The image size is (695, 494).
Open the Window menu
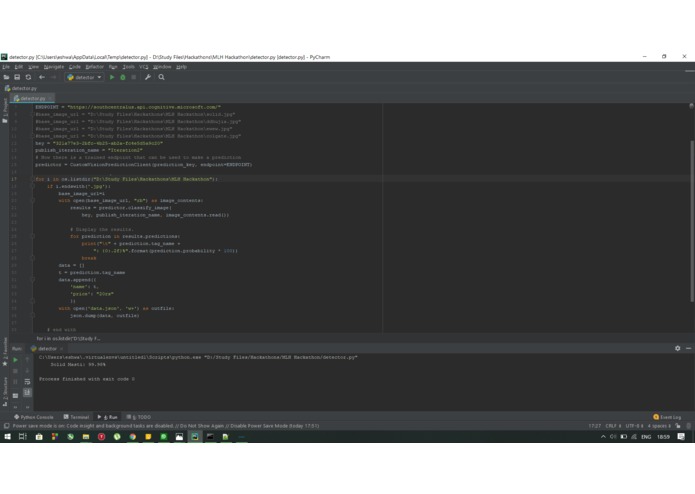[x=162, y=67]
